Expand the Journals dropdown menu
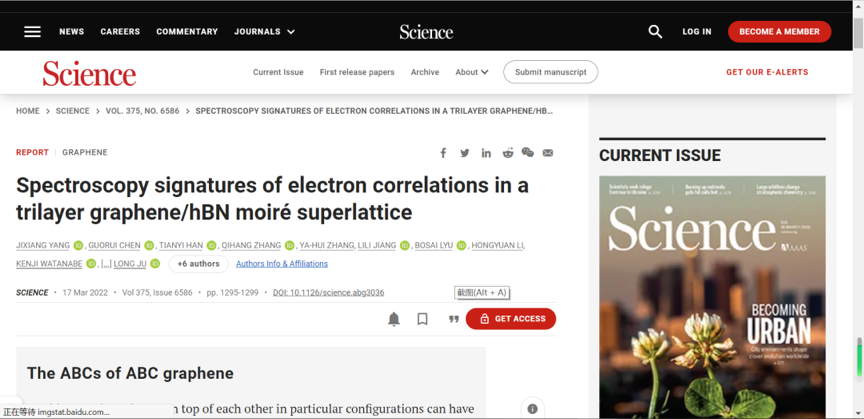864x419 pixels. point(265,32)
